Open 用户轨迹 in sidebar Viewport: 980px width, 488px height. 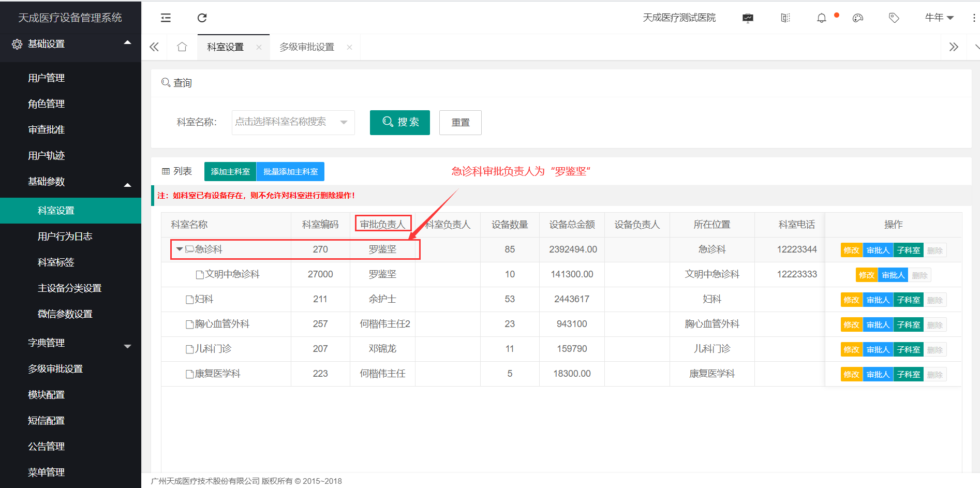point(46,155)
